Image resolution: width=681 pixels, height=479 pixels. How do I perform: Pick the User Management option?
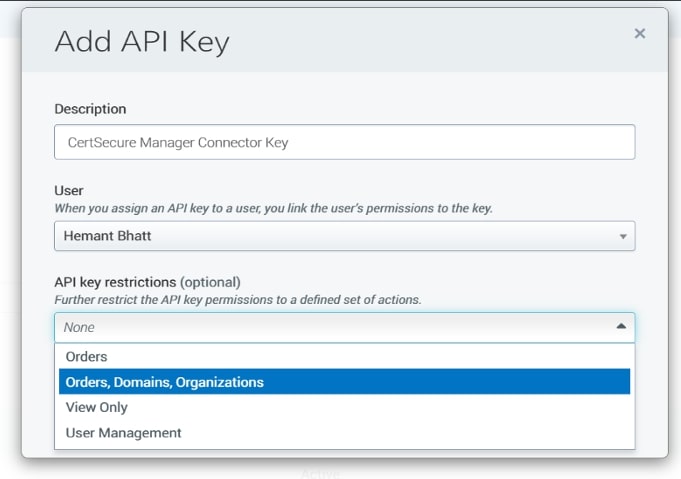(x=124, y=433)
